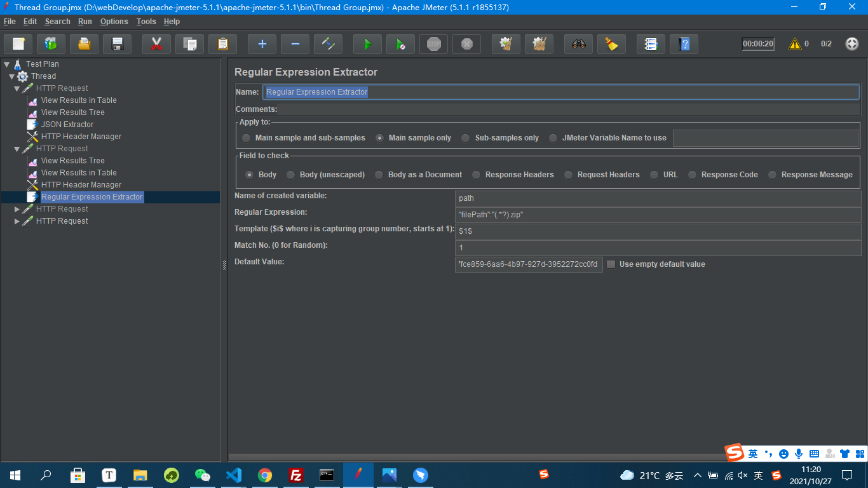Open the search dialog via binoculars icon
This screenshot has width=868, height=488.
coord(578,44)
